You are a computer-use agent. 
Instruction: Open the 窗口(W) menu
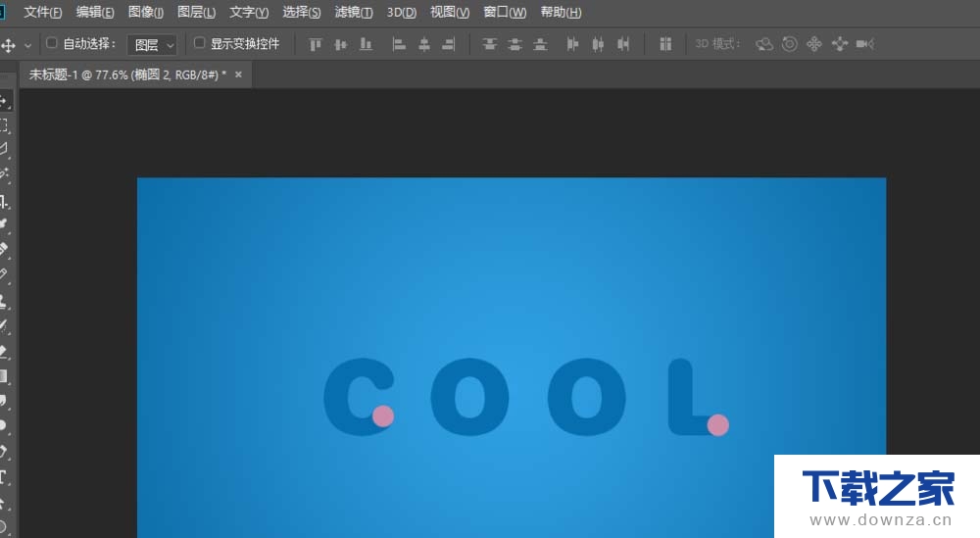pyautogui.click(x=505, y=12)
